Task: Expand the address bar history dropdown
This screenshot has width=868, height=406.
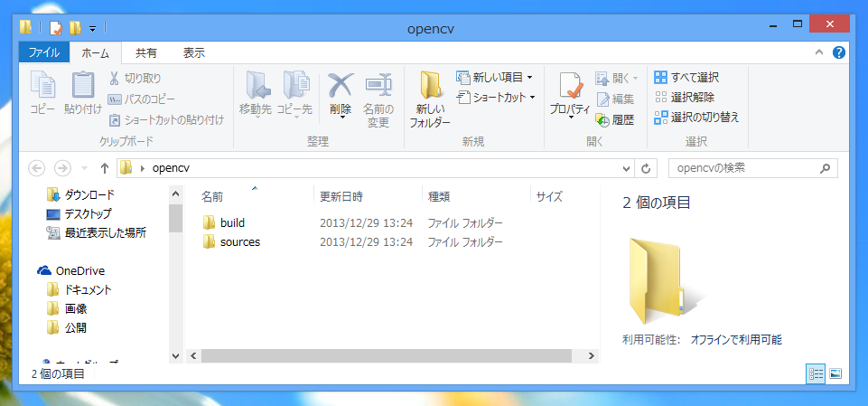Action: [x=626, y=168]
